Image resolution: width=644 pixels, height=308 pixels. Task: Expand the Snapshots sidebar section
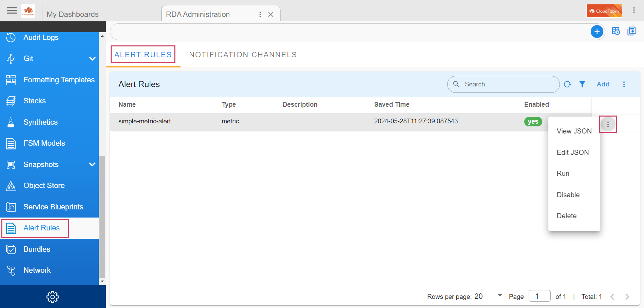pos(92,164)
